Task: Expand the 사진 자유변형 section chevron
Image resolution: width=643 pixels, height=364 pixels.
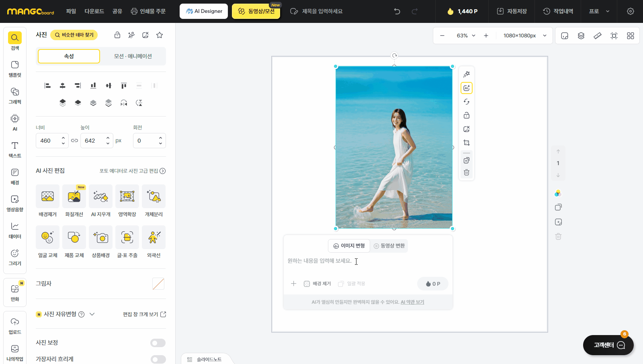Action: (x=92, y=314)
